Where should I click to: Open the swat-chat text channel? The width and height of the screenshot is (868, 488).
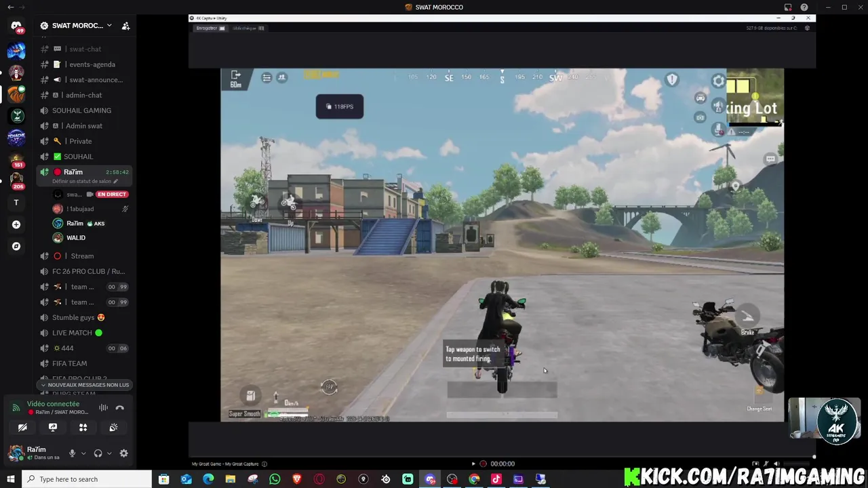point(85,49)
